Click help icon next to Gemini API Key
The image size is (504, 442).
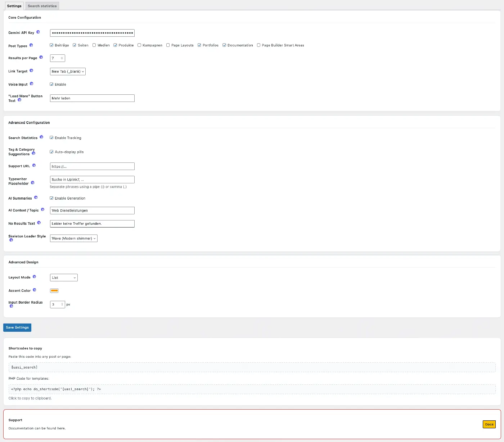pos(38,32)
